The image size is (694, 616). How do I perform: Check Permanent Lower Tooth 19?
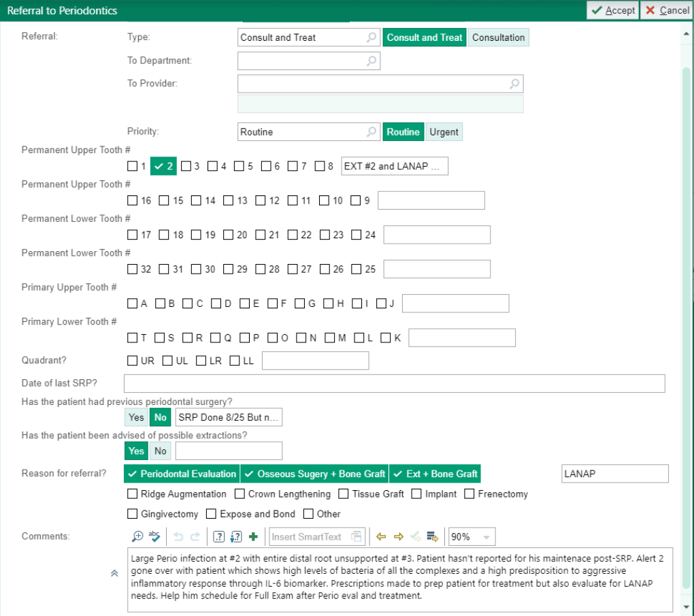[196, 235]
